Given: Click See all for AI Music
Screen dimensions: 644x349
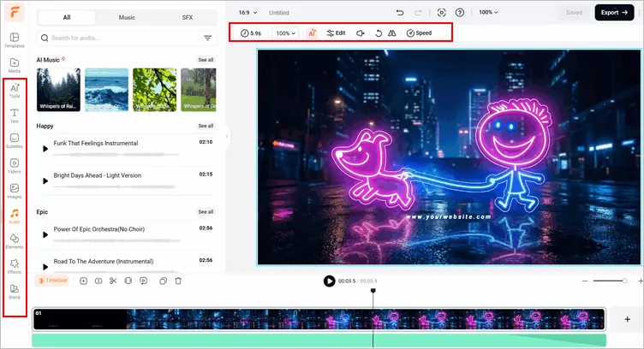Looking at the screenshot, I should [206, 60].
